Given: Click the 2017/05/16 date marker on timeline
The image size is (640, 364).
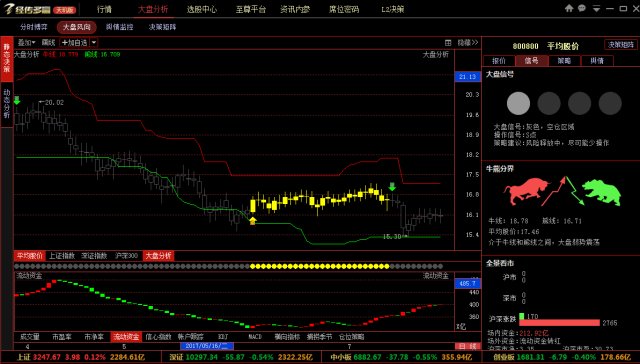Looking at the screenshot, I should pos(207,346).
